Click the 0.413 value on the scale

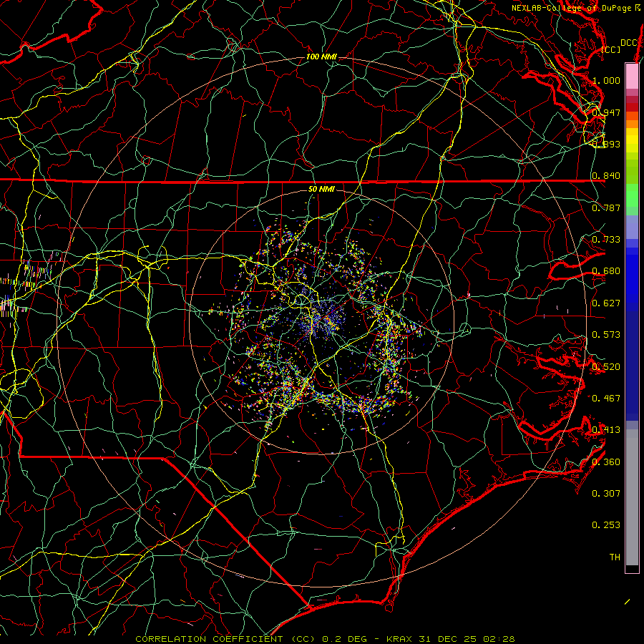606,429
